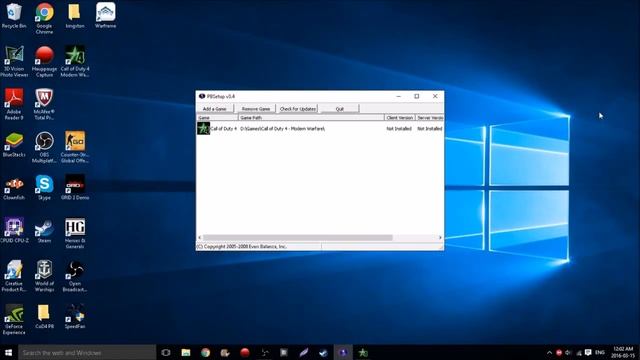
Task: Open File Explorer from the taskbar
Action: coord(186,352)
